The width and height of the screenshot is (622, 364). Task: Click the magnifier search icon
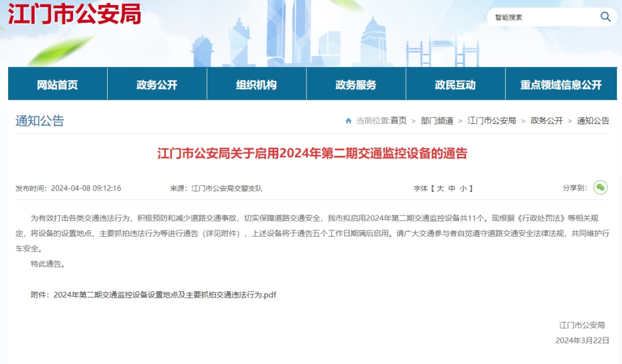click(x=605, y=17)
